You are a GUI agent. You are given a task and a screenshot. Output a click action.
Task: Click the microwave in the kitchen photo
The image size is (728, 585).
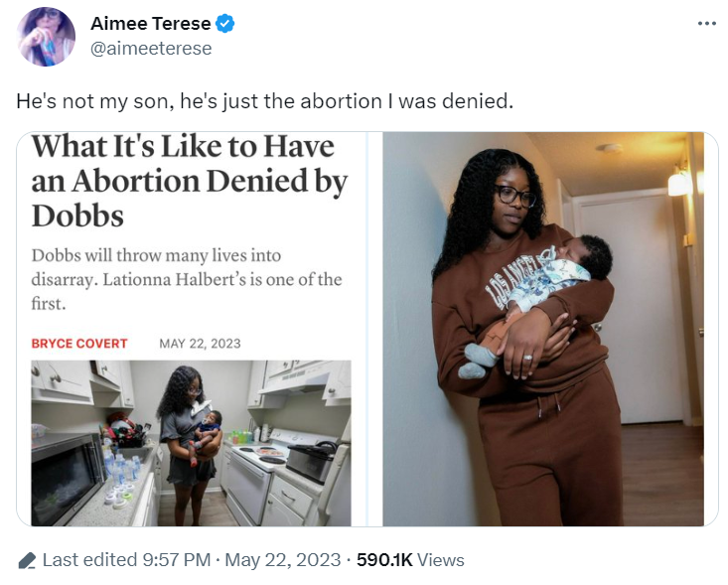point(67,475)
